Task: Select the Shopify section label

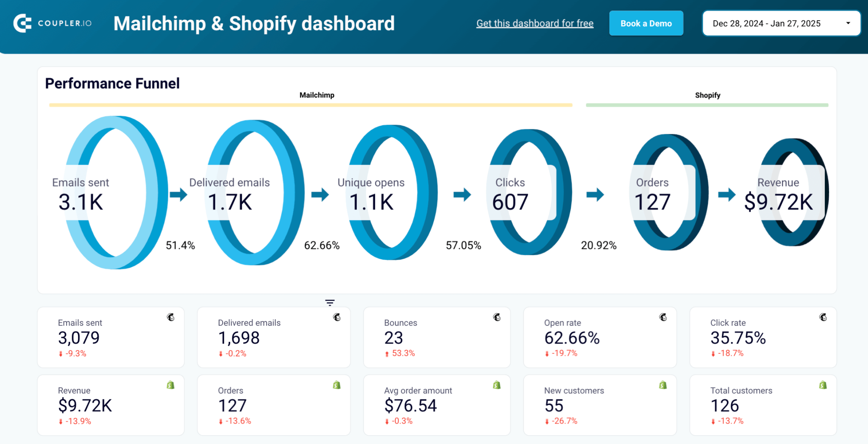Action: [x=707, y=95]
